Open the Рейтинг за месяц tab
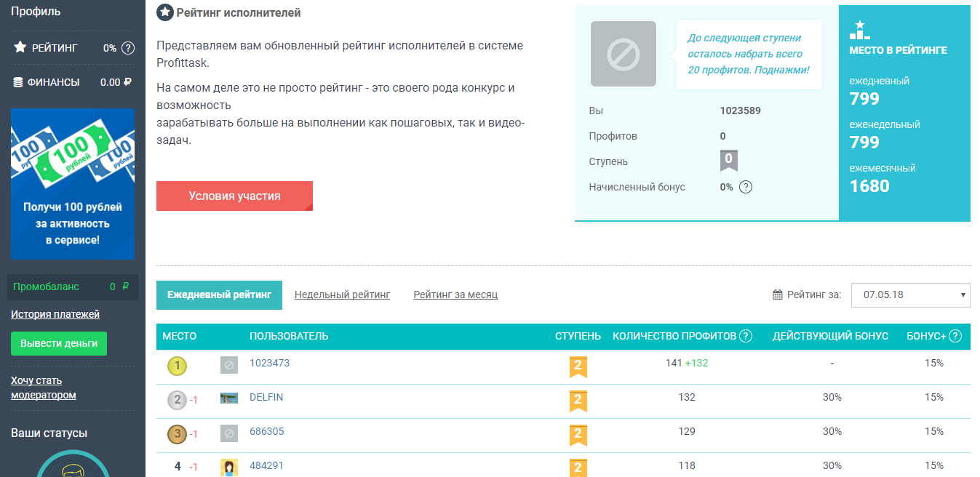This screenshot has width=980, height=477. point(455,294)
